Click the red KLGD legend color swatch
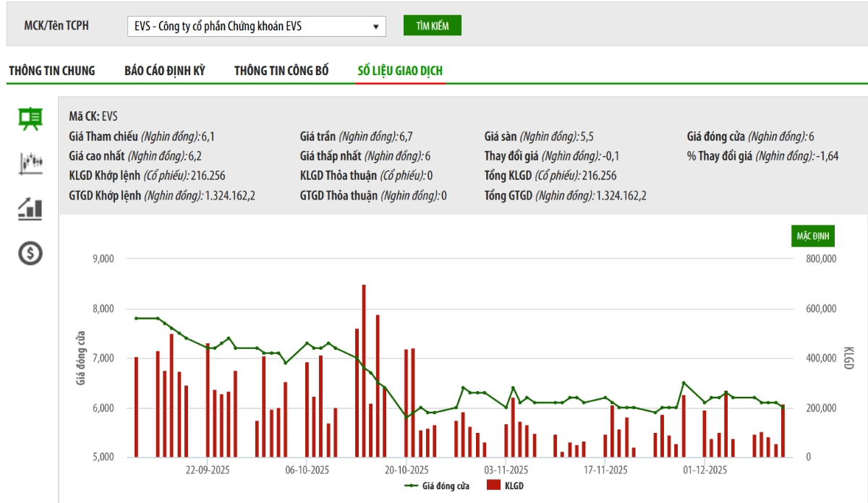 493,486
